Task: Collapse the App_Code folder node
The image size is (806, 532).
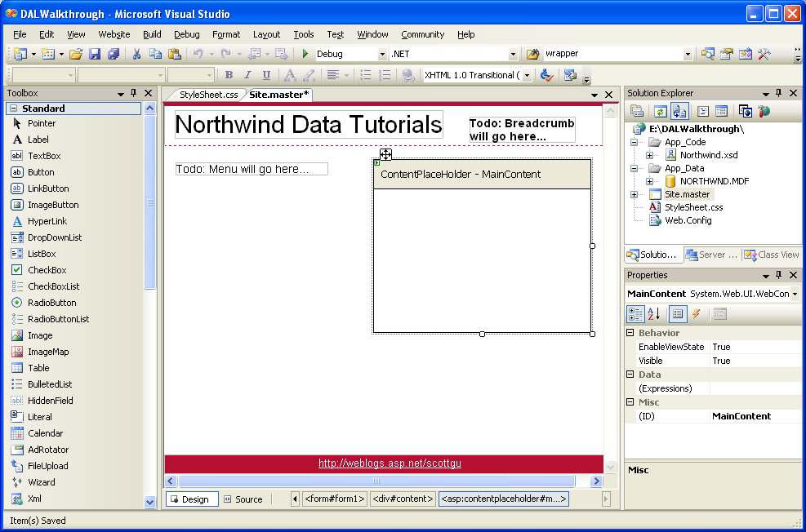Action: (x=634, y=142)
